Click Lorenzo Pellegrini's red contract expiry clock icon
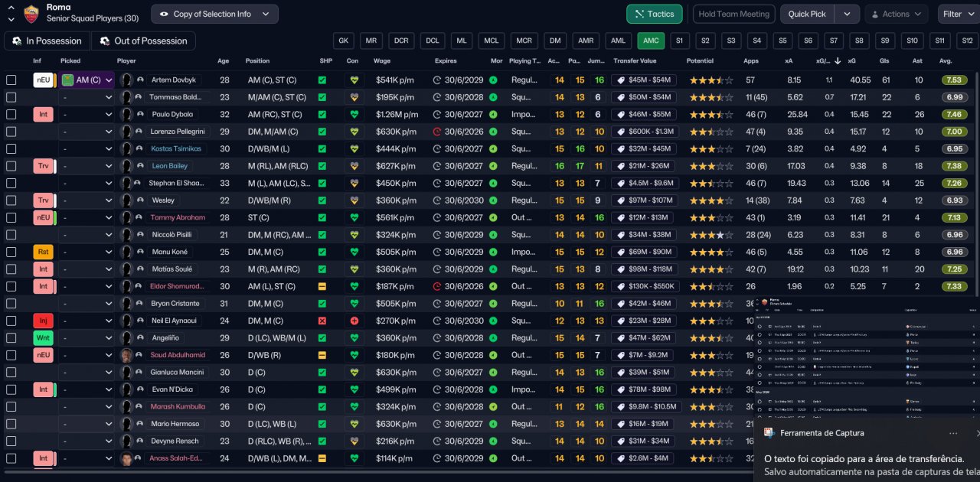Image resolution: width=980 pixels, height=482 pixels. tap(437, 132)
